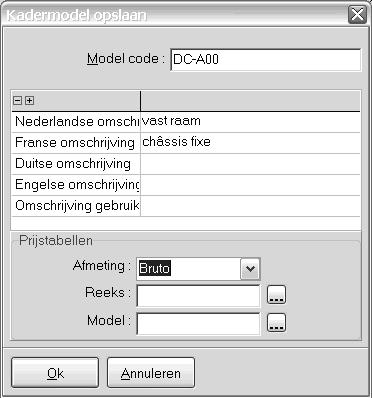Open the Reeks browse ellipsis button
Image resolution: width=372 pixels, height=398 pixels.
[x=276, y=295]
